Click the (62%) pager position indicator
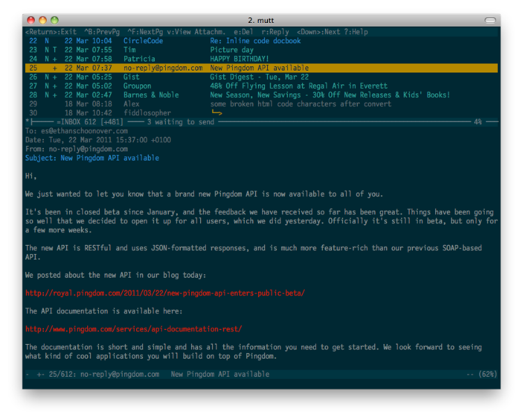 [487, 374]
